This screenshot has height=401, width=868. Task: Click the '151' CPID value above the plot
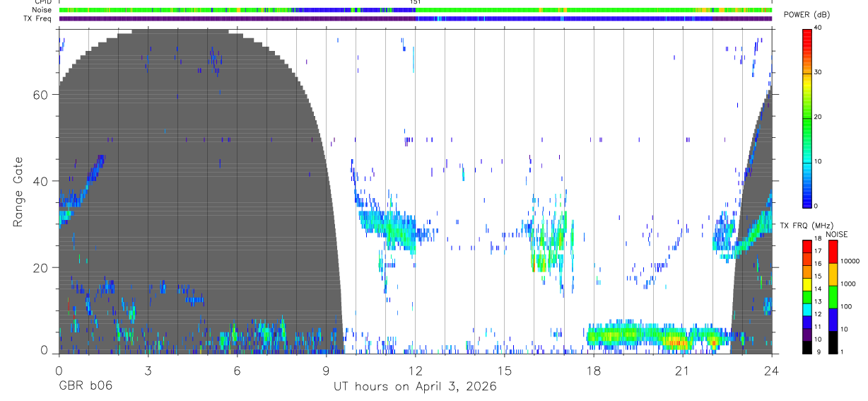pos(416,3)
